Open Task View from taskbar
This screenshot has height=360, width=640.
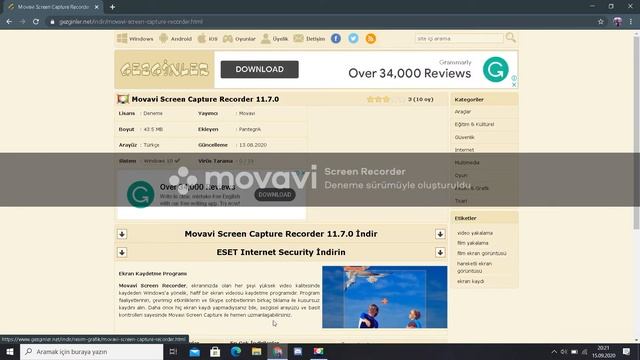pos(173,351)
